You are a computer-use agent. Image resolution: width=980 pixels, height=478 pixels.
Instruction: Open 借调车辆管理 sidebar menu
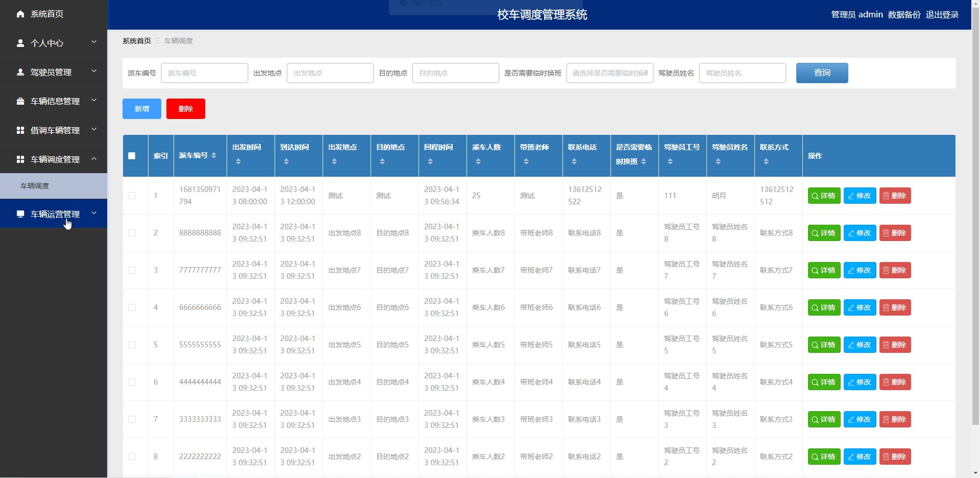[54, 130]
